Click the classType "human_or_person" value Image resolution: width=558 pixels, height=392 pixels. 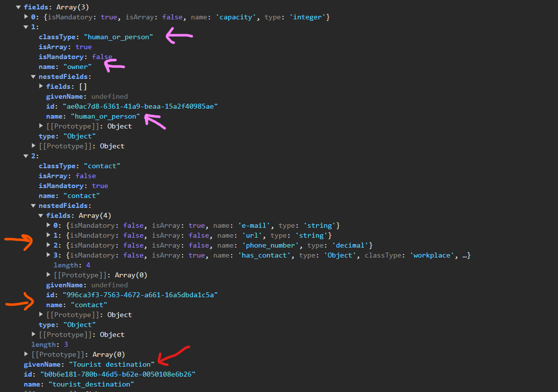[x=119, y=37]
